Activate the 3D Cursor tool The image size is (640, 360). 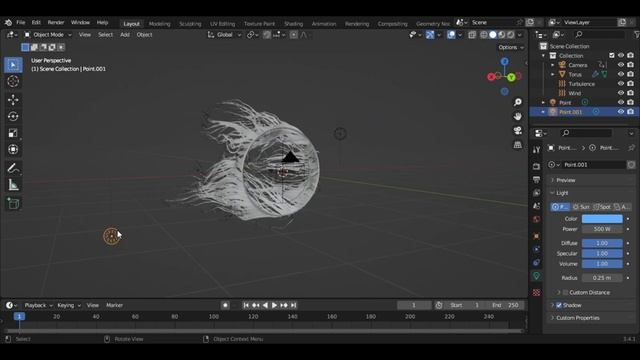point(13,81)
